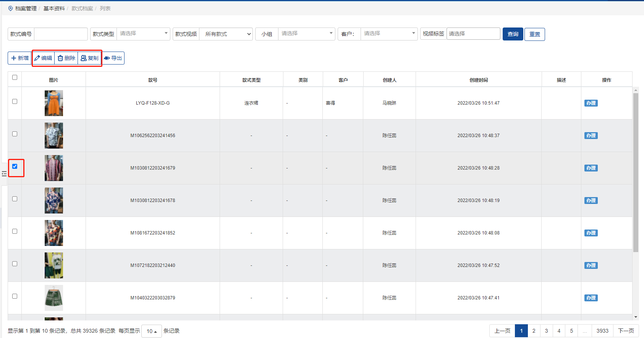Open 基本资料 in the breadcrumb

point(54,8)
